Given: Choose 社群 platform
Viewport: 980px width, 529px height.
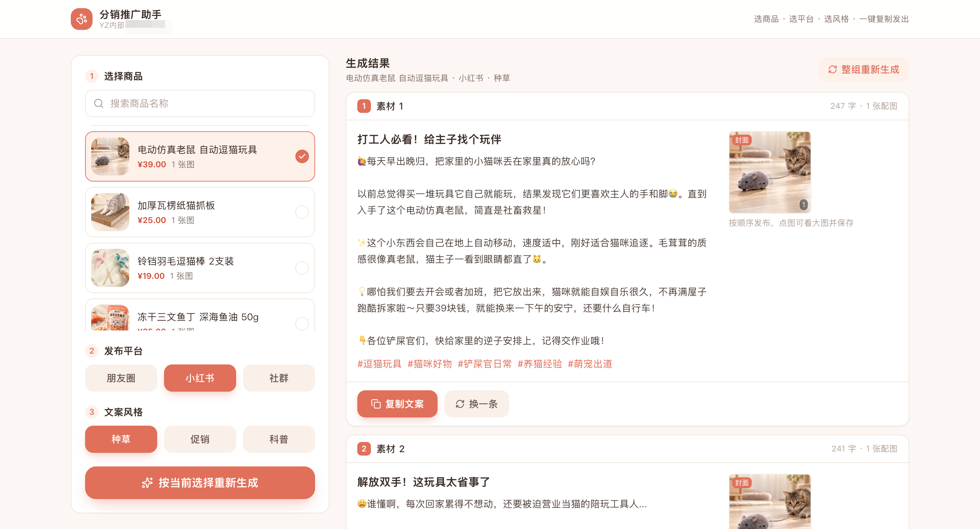Looking at the screenshot, I should (x=279, y=378).
